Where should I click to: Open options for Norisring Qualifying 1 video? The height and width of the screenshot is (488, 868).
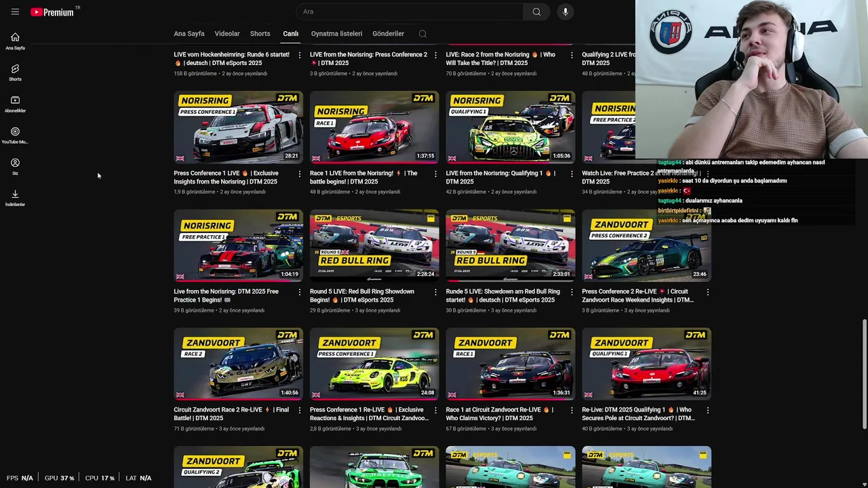pyautogui.click(x=572, y=174)
